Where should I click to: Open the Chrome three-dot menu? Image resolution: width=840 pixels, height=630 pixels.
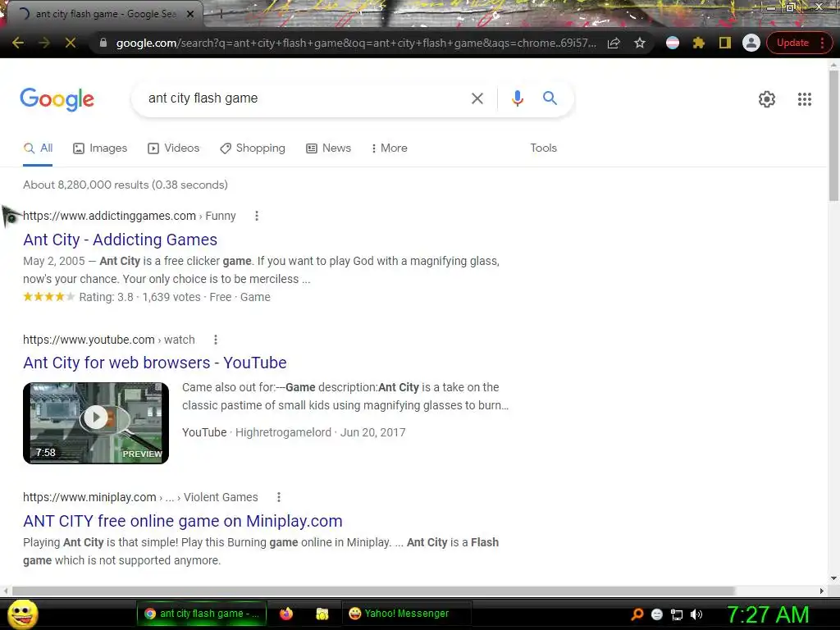(x=823, y=43)
